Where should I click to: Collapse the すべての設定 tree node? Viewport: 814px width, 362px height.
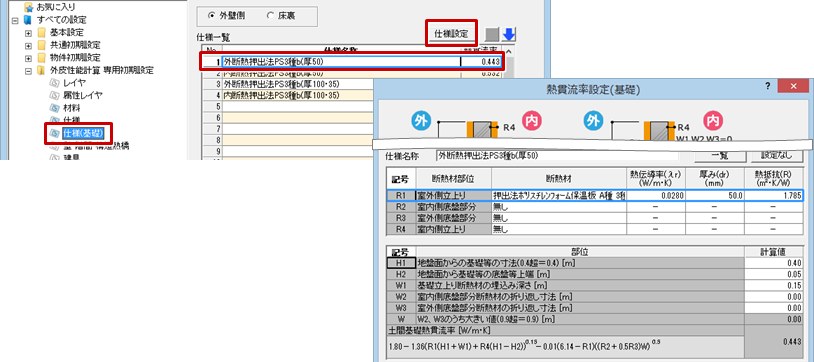point(15,20)
